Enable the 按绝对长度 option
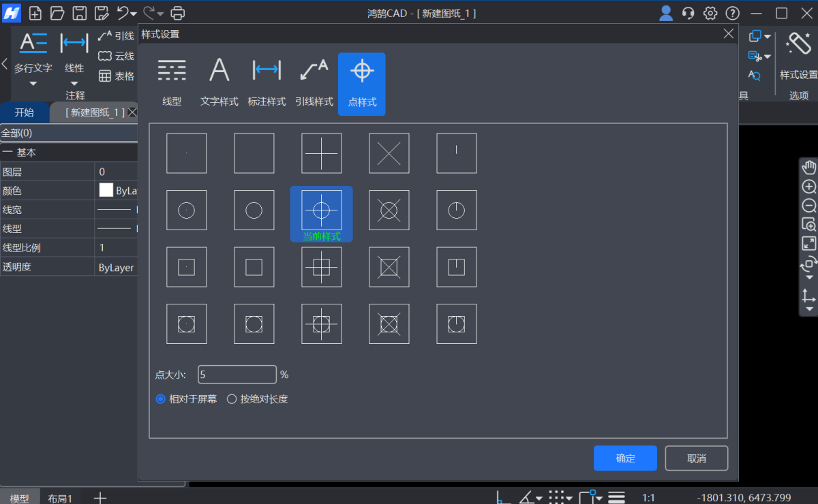Viewport: 818px width, 504px height. [x=232, y=399]
